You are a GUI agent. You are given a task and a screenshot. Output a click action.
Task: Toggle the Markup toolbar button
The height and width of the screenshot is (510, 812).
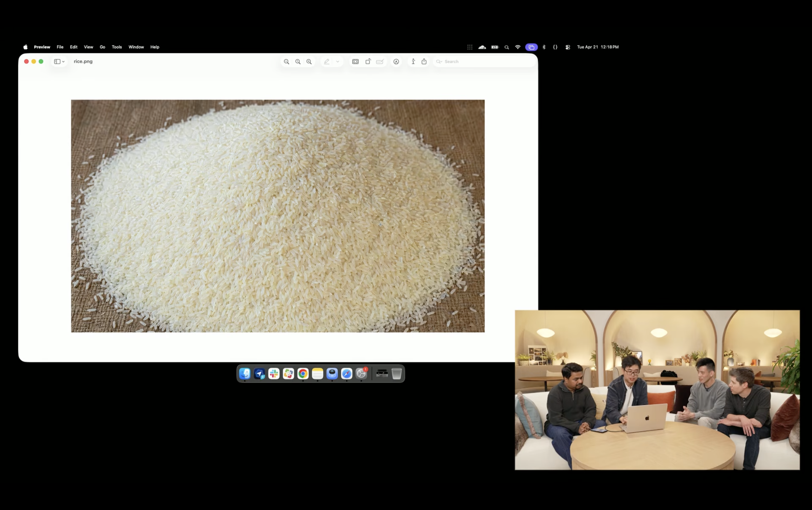396,62
